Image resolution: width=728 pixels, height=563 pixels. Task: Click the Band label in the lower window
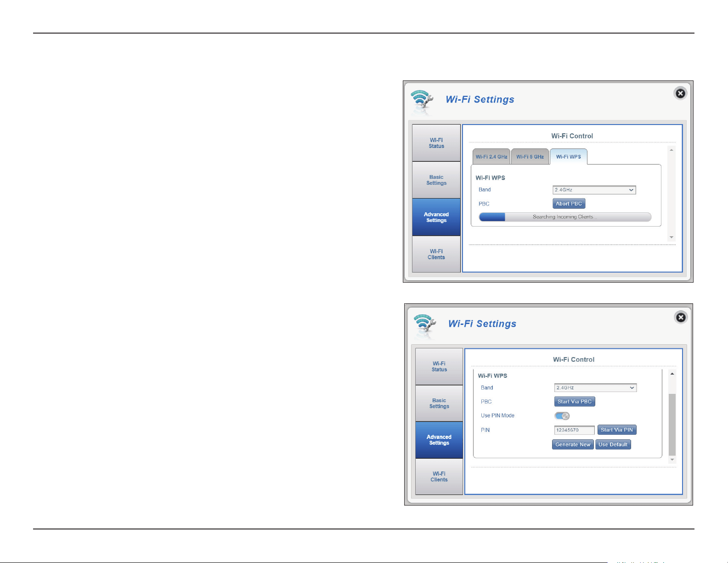tap(487, 388)
